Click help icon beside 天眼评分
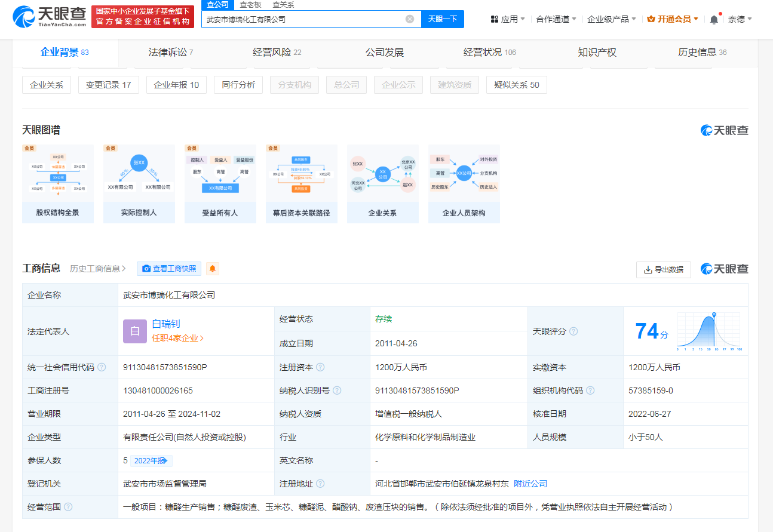Screen dimensions: 773x532 click(x=573, y=331)
